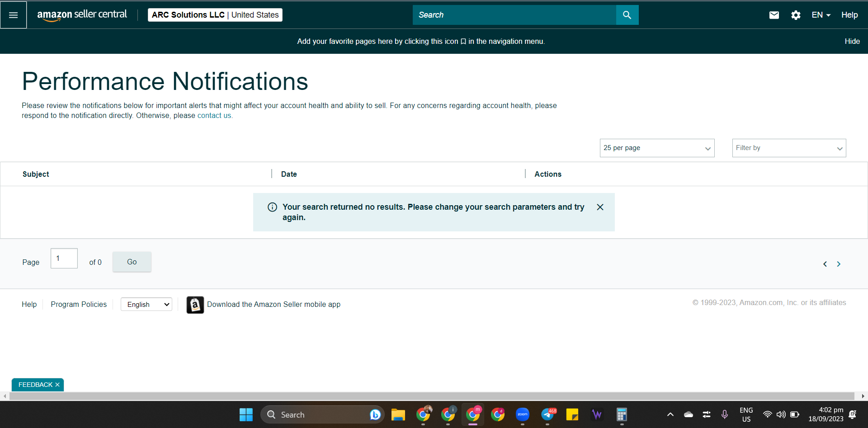This screenshot has height=428, width=868.
Task: Open the hamburger navigation menu
Action: [x=14, y=15]
